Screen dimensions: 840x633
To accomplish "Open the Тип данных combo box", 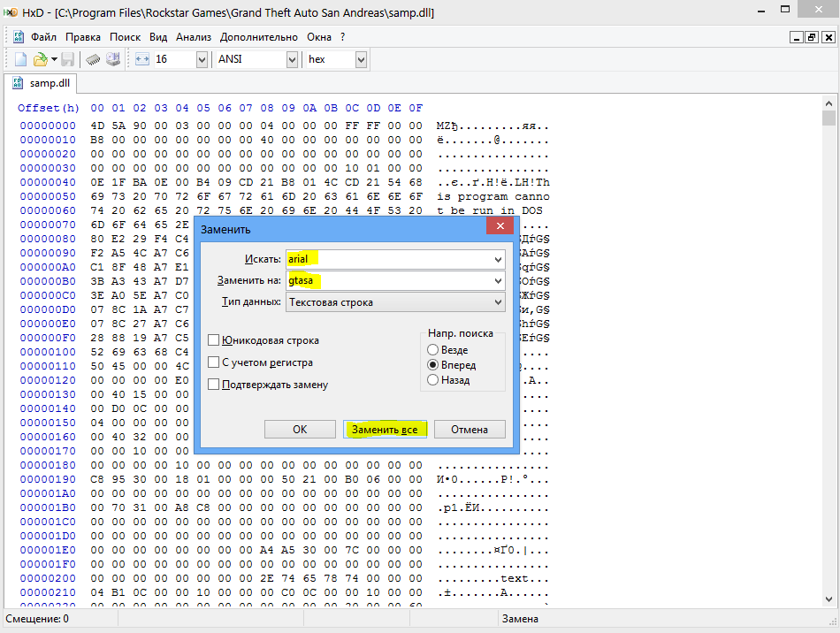I will click(x=395, y=302).
